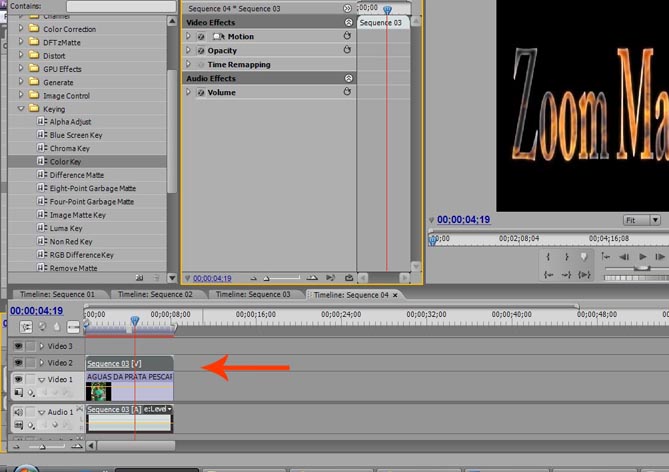
Task: Reset the Volume audio effect
Action: pyautogui.click(x=347, y=92)
